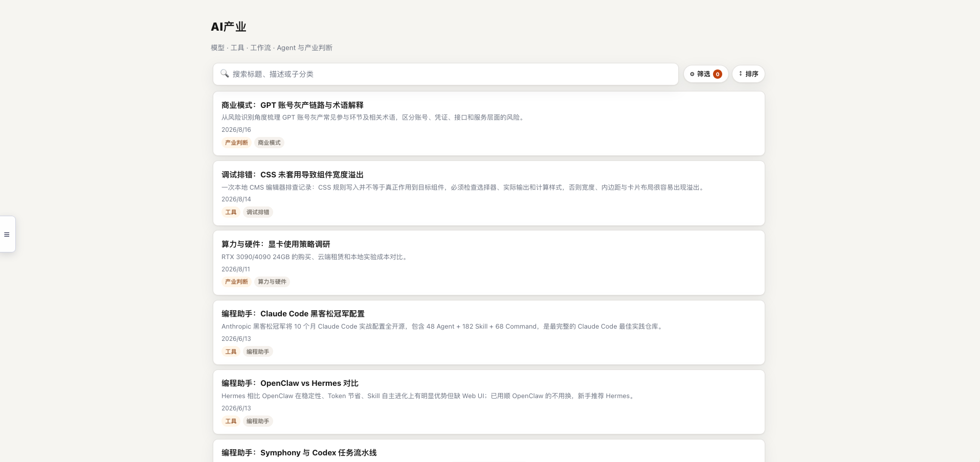Click the search magnifier icon
Screen dimensions: 980x462
225,74
